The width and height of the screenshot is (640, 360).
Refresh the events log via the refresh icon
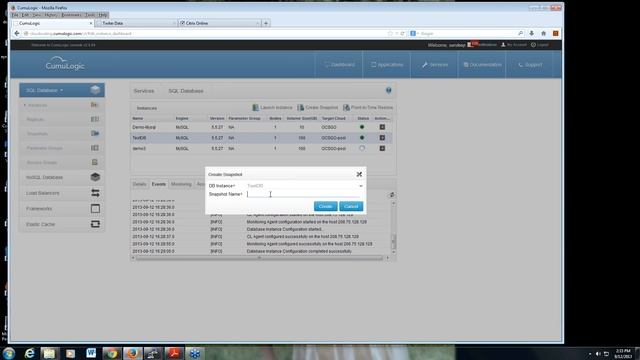[x=392, y=195]
